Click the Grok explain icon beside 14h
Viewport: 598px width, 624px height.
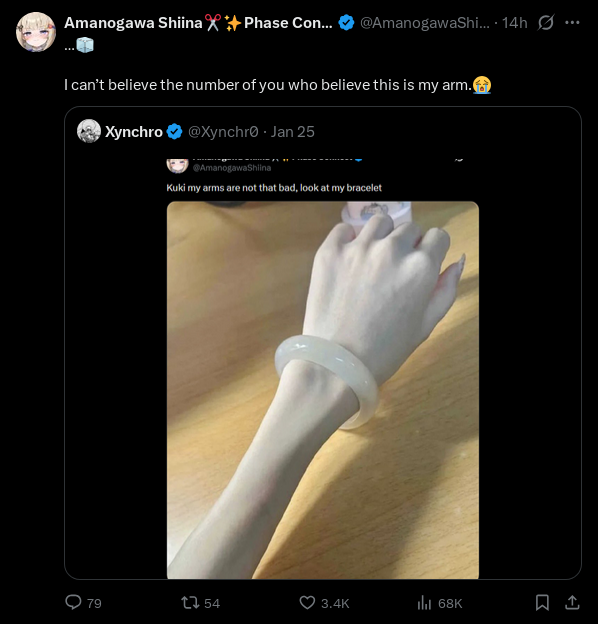pos(545,23)
